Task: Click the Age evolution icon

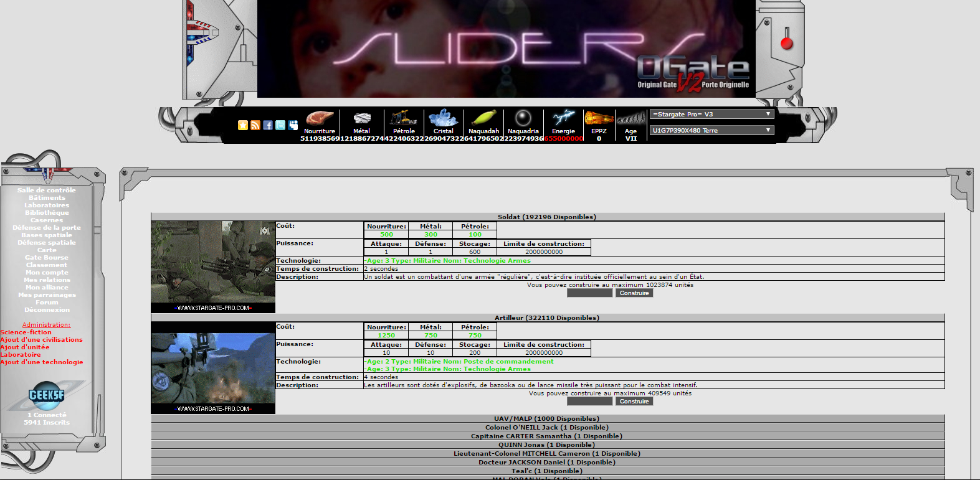Action: (631, 118)
